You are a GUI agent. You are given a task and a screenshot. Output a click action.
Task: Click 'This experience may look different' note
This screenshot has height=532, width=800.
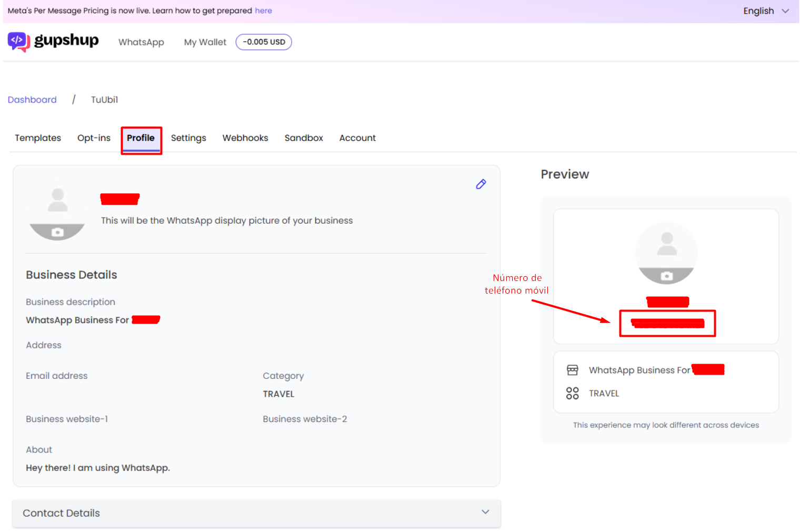[666, 425]
